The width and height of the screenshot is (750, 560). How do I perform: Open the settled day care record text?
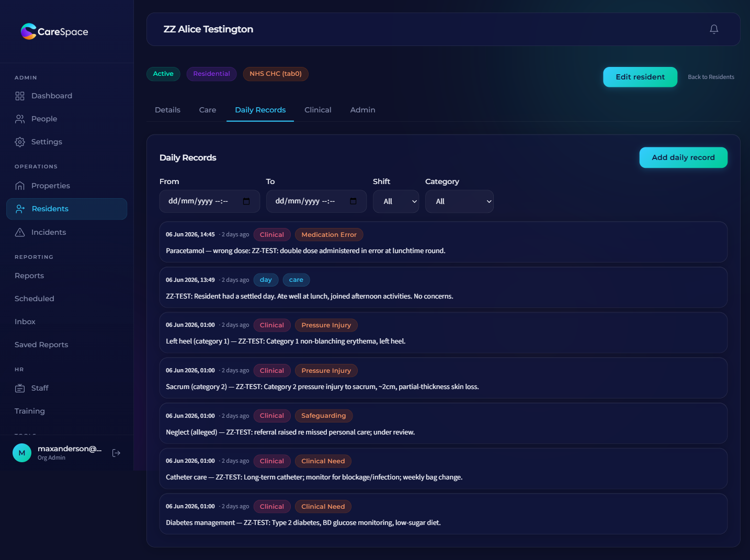pyautogui.click(x=310, y=296)
